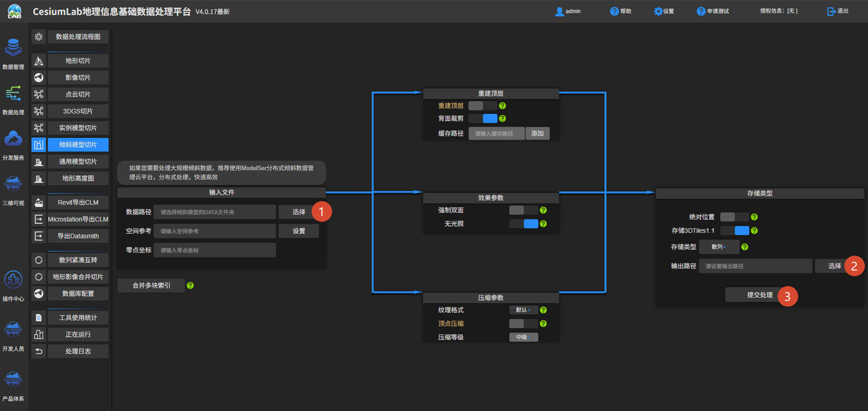Enable the 强制双面 switch
The height and width of the screenshot is (411, 868).
pos(524,210)
